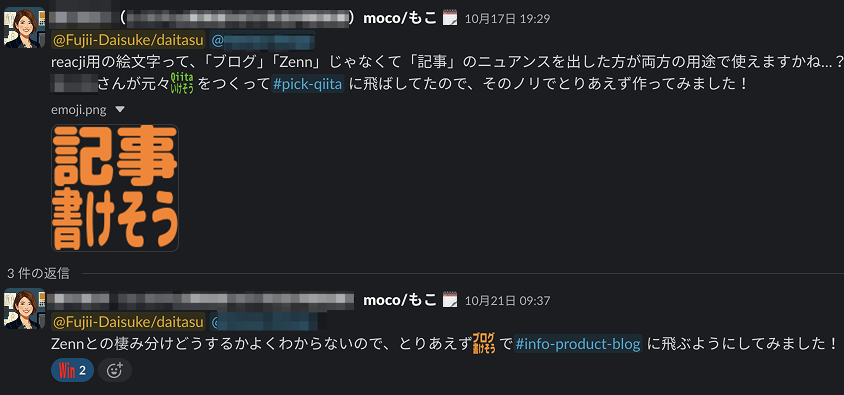Open the #pick-qiita channel link
The width and height of the screenshot is (844, 395).
click(x=307, y=84)
